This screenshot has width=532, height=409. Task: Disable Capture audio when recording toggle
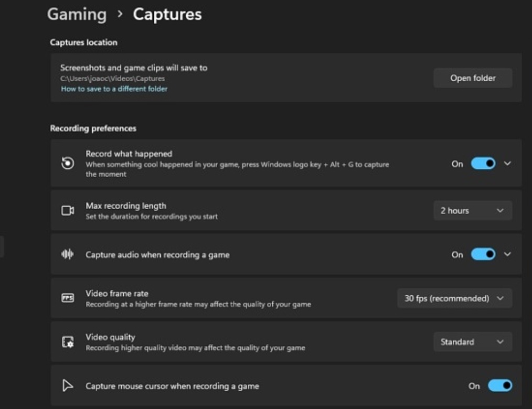483,254
